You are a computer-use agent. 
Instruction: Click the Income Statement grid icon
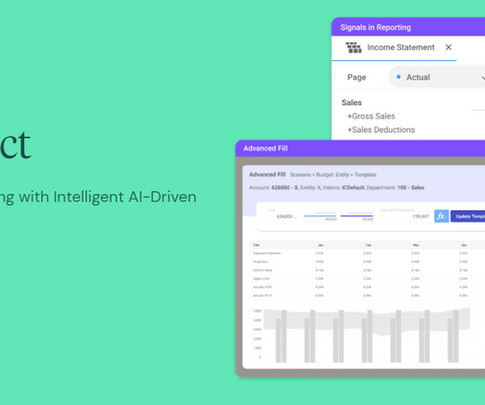(353, 48)
